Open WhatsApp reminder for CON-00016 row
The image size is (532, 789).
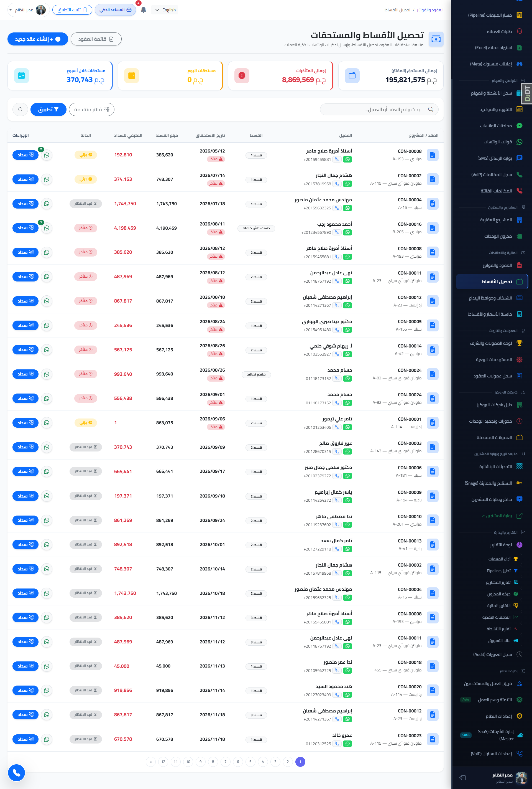(47, 228)
